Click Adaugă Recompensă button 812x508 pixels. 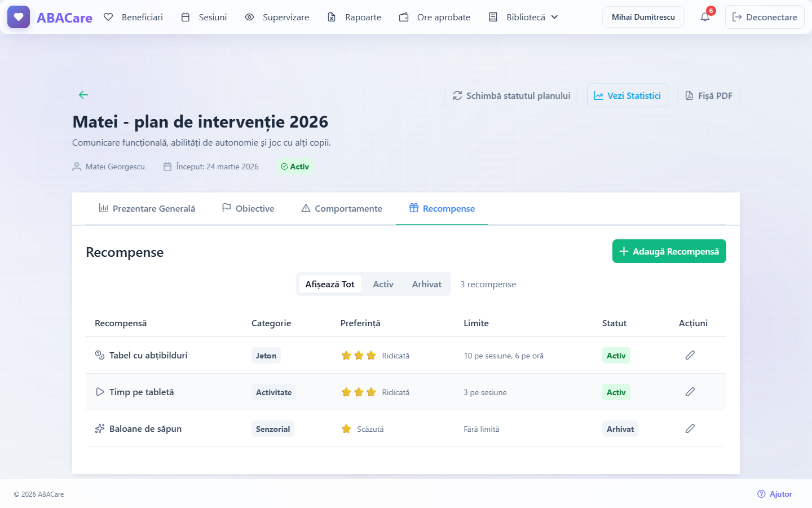point(669,251)
